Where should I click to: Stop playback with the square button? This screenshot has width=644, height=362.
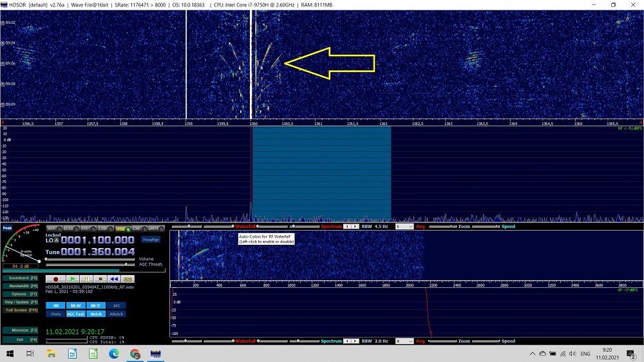99,279
